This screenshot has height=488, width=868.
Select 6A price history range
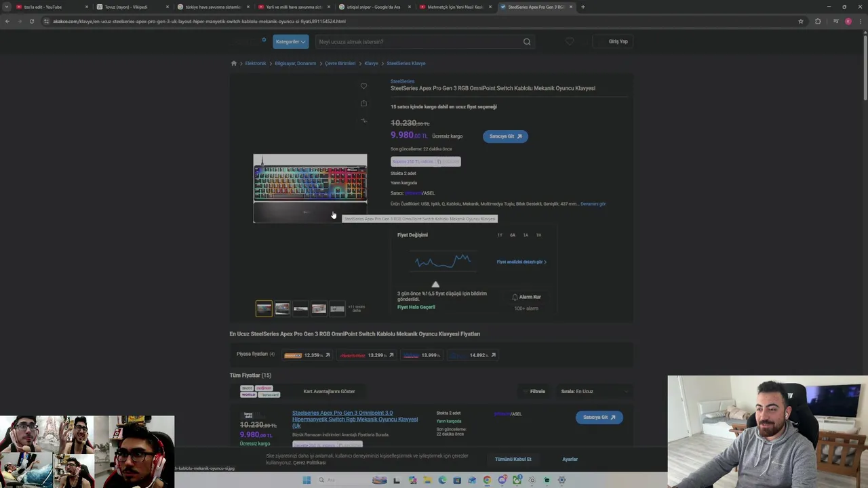[x=513, y=235]
